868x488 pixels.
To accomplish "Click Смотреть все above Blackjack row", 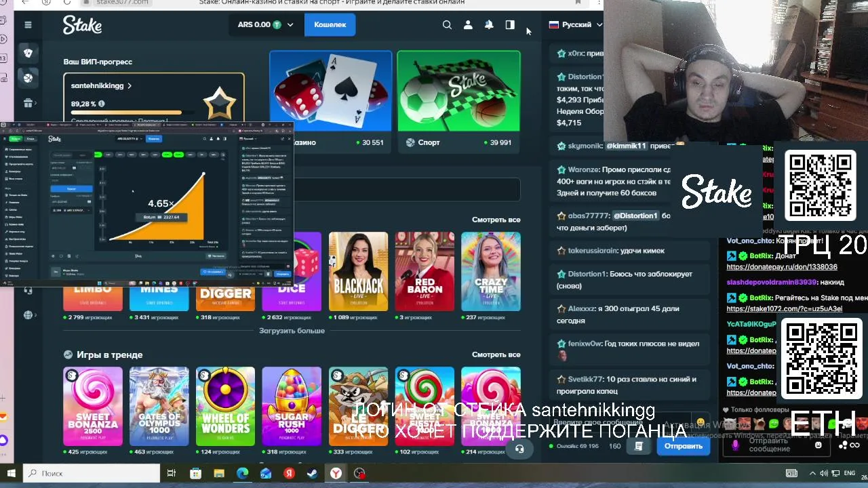I will click(496, 220).
